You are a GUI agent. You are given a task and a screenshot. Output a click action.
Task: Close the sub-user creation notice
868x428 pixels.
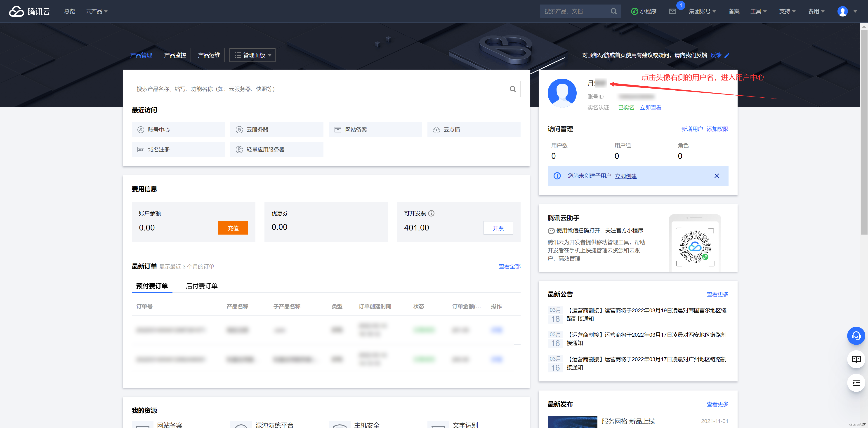pyautogui.click(x=717, y=176)
